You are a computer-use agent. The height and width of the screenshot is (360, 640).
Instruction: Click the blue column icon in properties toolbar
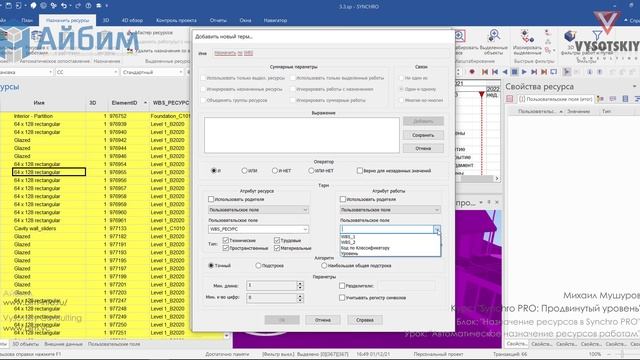tap(625, 99)
